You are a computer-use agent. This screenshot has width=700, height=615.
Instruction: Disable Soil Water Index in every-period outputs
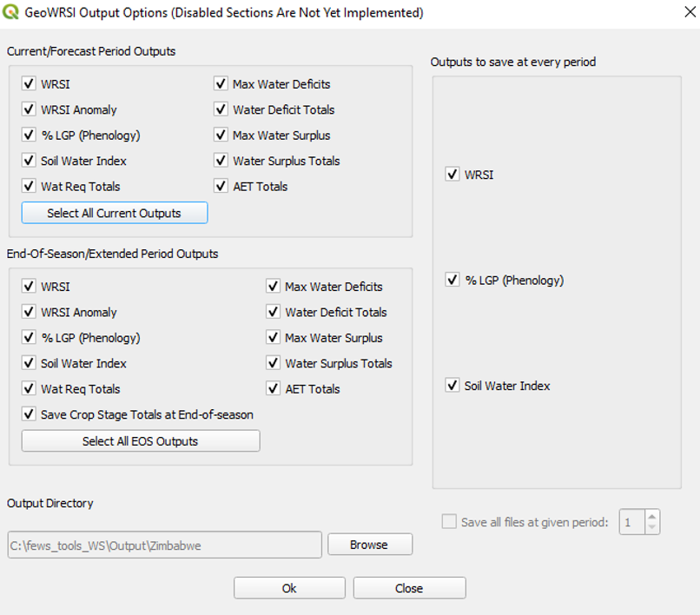pyautogui.click(x=452, y=386)
